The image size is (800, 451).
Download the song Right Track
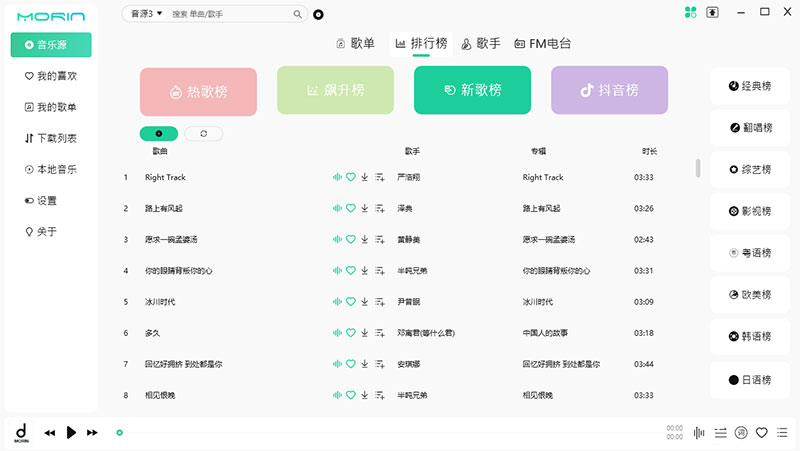365,178
